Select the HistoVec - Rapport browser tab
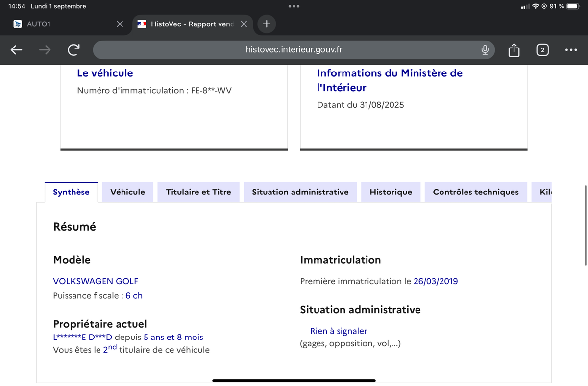The width and height of the screenshot is (588, 386). 193,24
